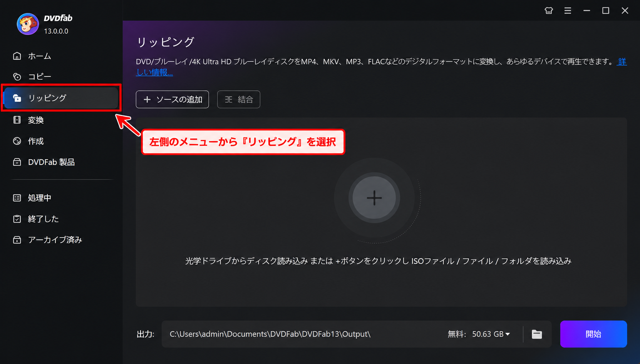Maximize the DVDFab window
640x364 pixels.
click(x=606, y=10)
